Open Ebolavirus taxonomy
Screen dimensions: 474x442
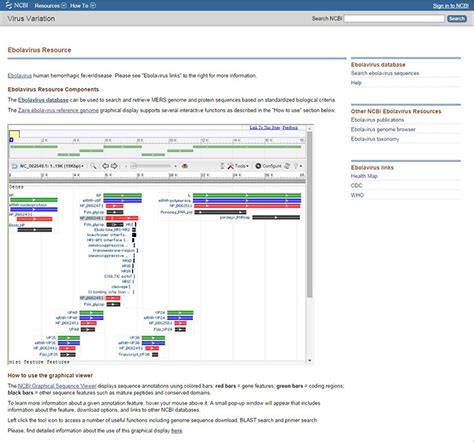(x=375, y=139)
